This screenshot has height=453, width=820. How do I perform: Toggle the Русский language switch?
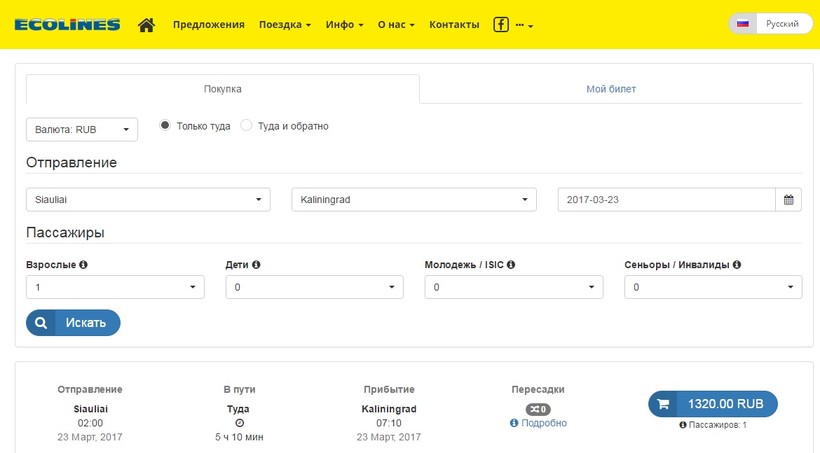(x=768, y=24)
